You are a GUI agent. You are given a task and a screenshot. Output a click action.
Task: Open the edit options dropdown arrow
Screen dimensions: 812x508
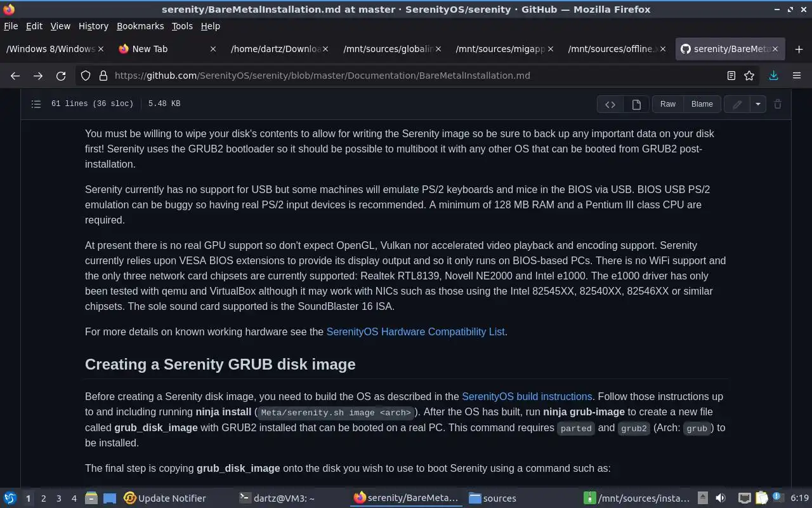758,104
